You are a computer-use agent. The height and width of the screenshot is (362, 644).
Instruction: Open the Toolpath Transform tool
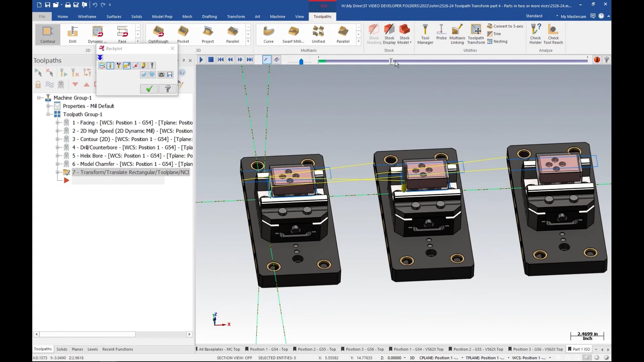[476, 33]
